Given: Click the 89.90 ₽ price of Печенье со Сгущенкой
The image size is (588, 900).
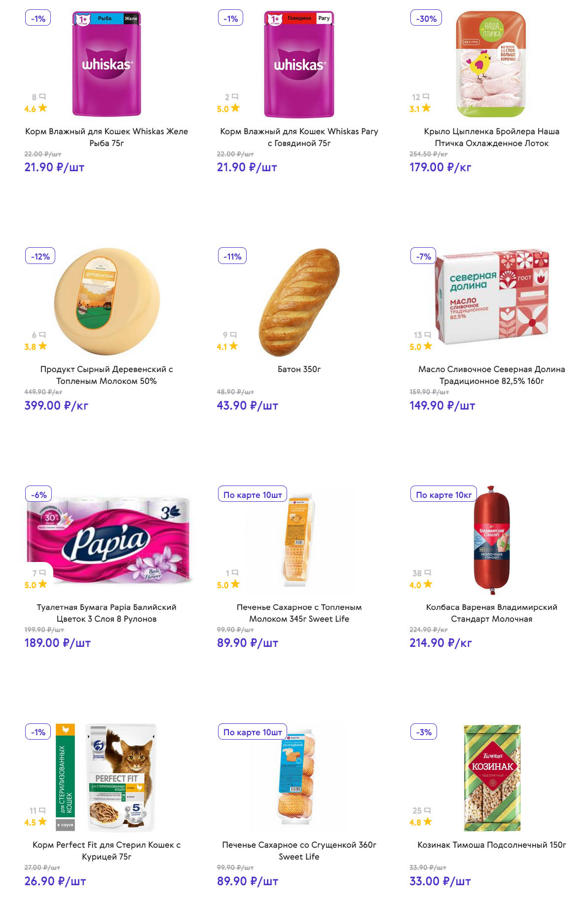Looking at the screenshot, I should point(248,881).
